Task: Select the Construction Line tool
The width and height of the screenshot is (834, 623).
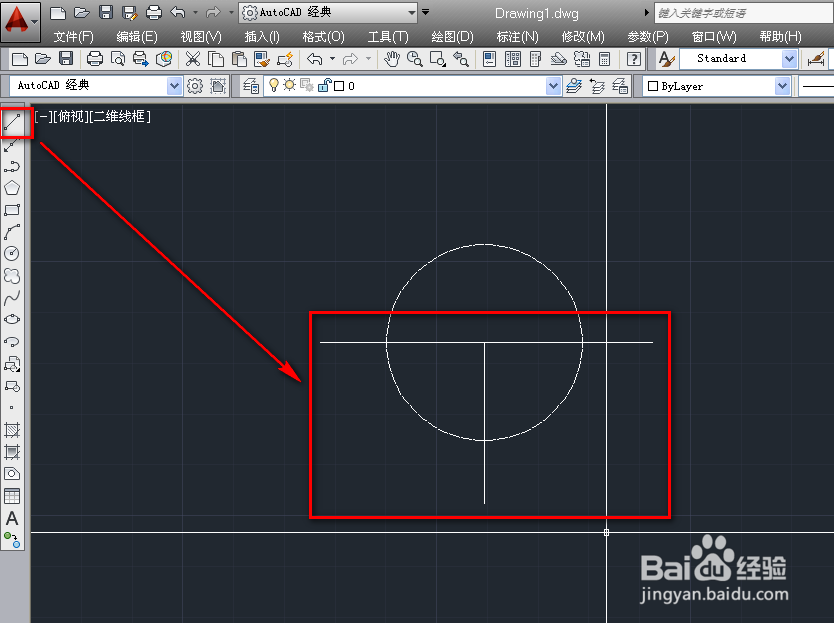Action: [12, 145]
